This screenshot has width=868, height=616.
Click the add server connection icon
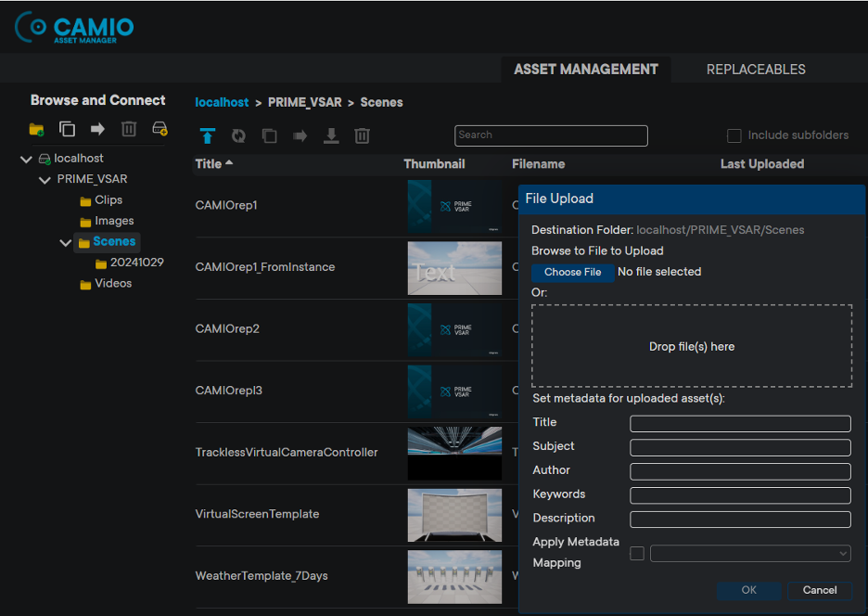pyautogui.click(x=160, y=129)
